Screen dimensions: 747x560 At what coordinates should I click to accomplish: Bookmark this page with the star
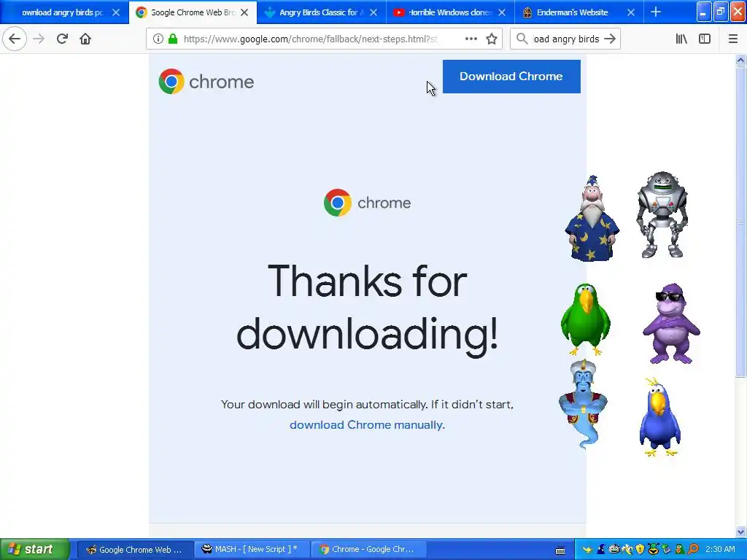(492, 39)
